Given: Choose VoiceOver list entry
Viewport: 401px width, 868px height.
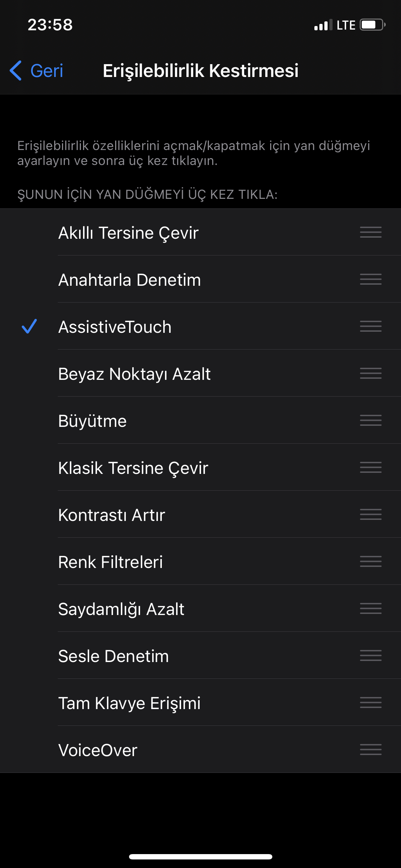Looking at the screenshot, I should coord(200,750).
